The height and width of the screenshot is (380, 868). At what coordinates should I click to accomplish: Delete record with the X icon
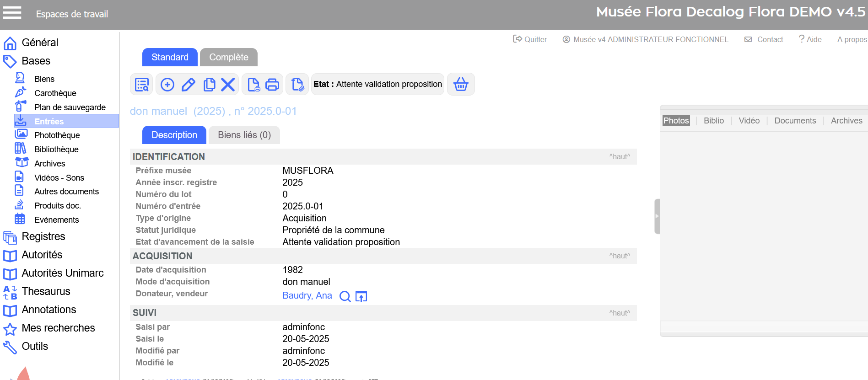[x=228, y=85]
